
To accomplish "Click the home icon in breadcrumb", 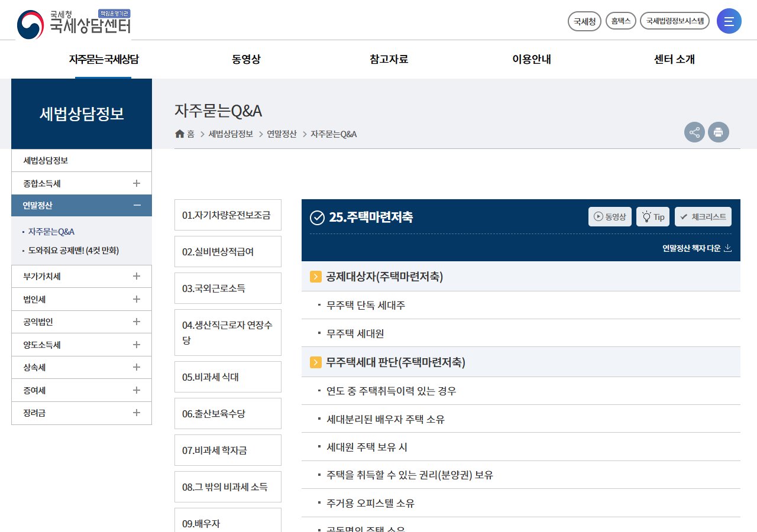I will click(180, 134).
